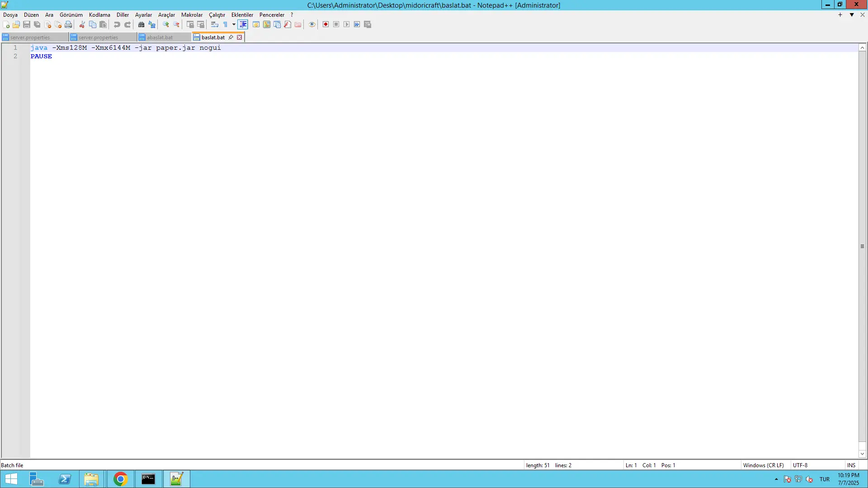Open Çalıştır menu
The width and height of the screenshot is (868, 488).
click(x=217, y=15)
